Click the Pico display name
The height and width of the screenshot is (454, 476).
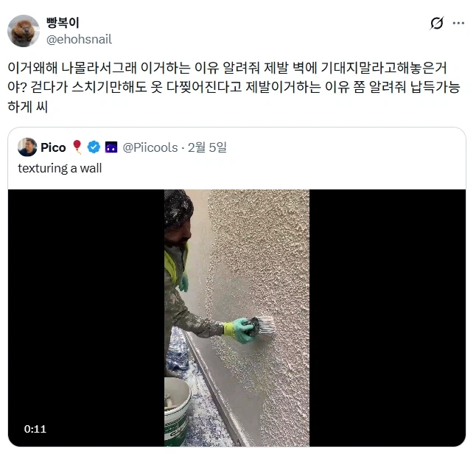(53, 147)
